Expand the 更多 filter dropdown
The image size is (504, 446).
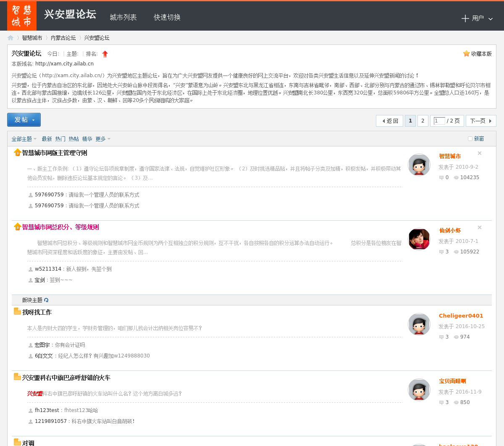pos(103,139)
